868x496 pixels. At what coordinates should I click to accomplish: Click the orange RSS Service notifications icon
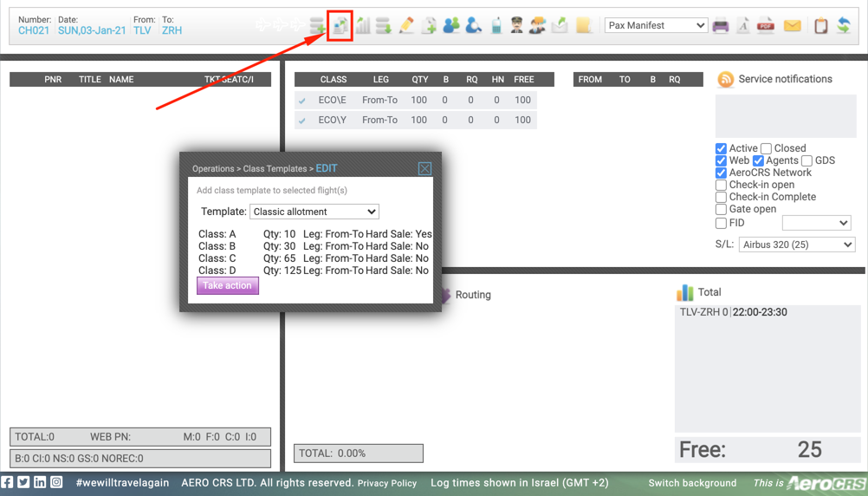coord(725,79)
